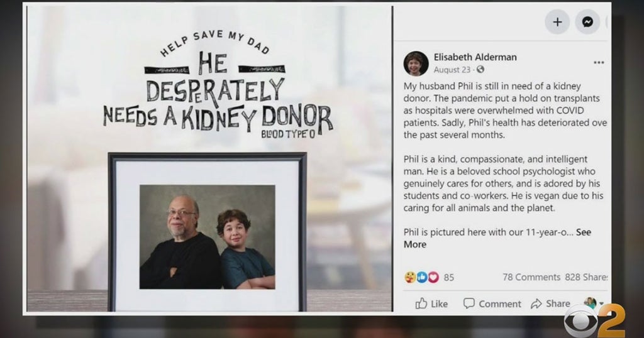
Task: Click the Comment speech bubble icon
Action: pyautogui.click(x=469, y=303)
